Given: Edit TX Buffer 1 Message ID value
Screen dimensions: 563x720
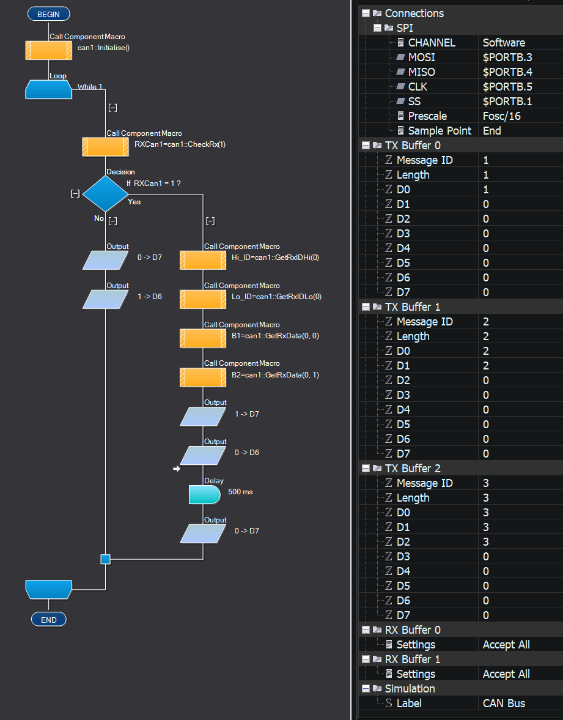Looking at the screenshot, I should click(521, 321).
